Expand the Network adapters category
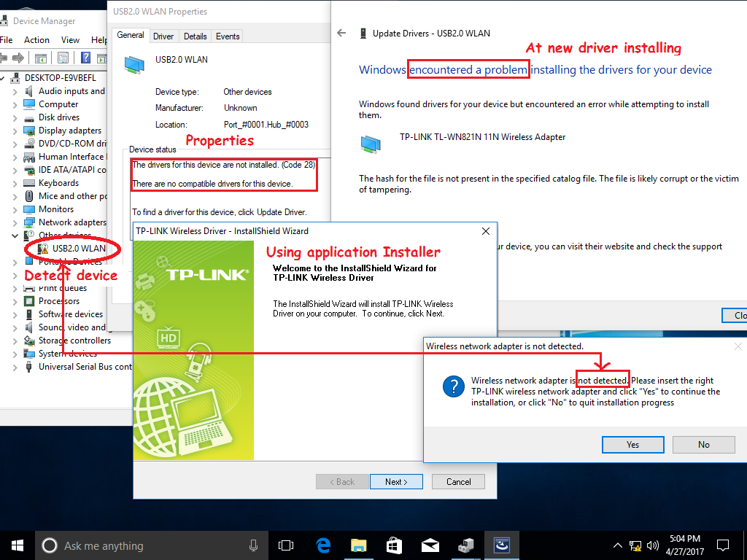Image resolution: width=747 pixels, height=560 pixels. [15, 222]
